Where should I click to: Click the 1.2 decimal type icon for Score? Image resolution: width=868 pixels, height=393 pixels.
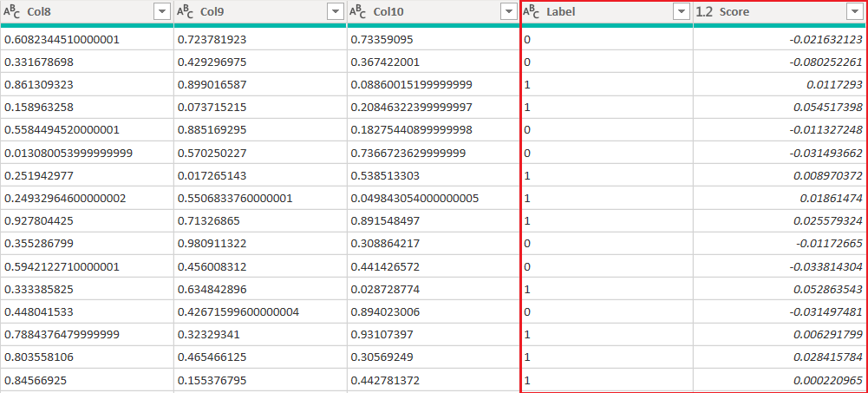[x=705, y=12]
